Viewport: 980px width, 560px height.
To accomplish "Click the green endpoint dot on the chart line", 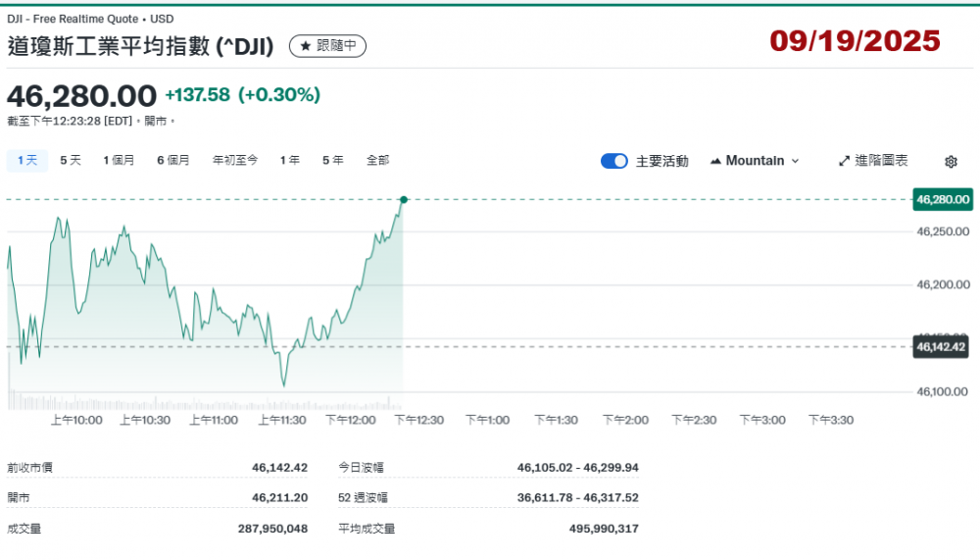I will (403, 199).
